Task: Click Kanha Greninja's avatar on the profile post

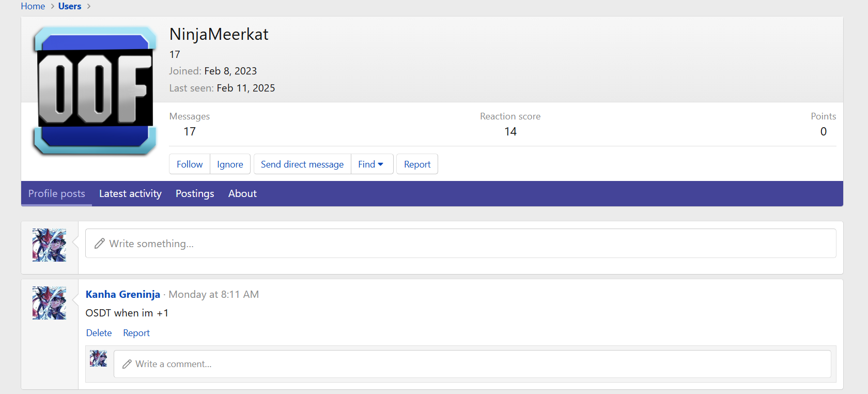Action: click(x=49, y=303)
